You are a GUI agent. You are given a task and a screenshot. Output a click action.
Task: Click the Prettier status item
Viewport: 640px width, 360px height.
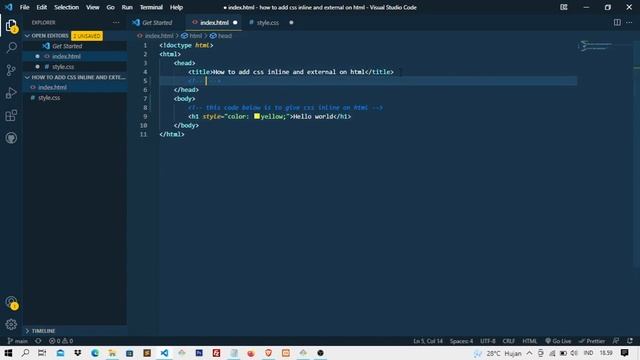591,341
